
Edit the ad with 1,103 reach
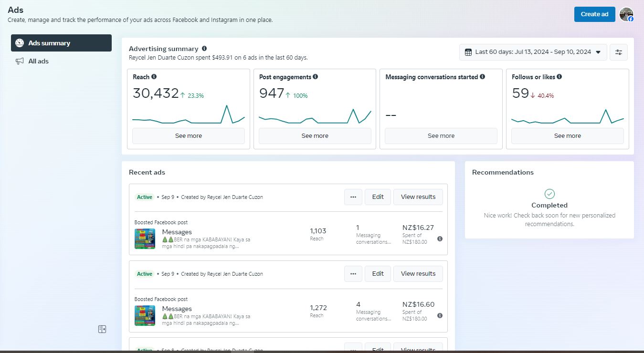click(x=378, y=197)
